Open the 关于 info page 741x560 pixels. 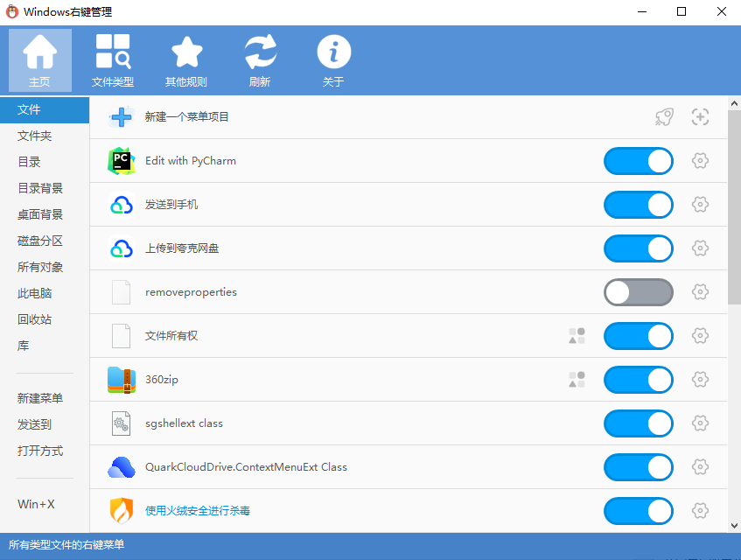click(333, 60)
